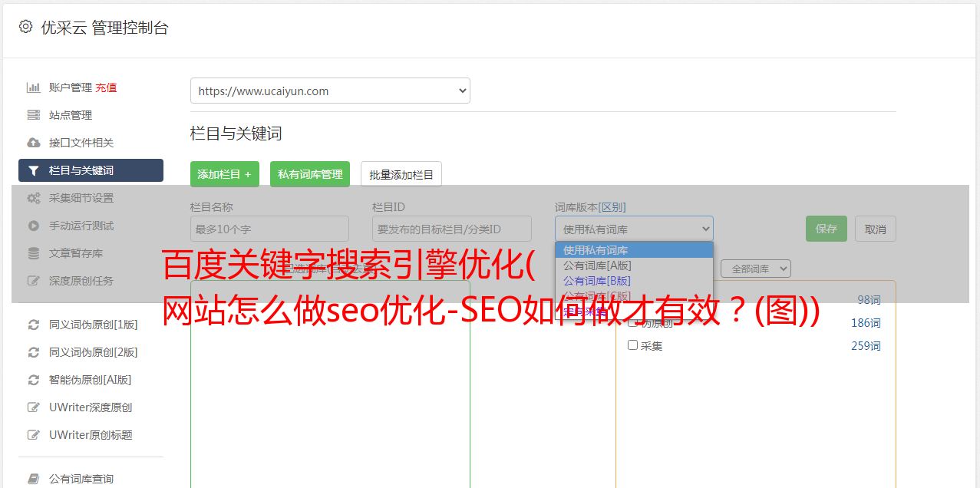The image size is (980, 488).
Task: Click the filter funnel icon for 栏目与关键词
Action: point(33,170)
